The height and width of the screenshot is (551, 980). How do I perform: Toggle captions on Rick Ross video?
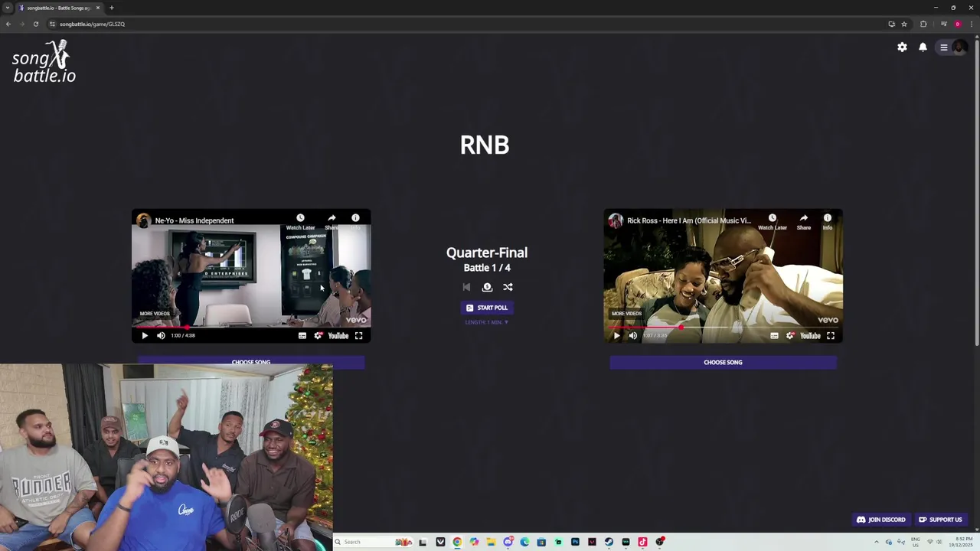point(774,335)
